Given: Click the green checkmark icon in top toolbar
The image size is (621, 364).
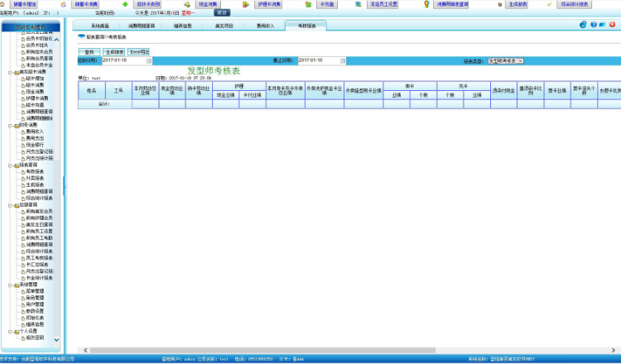Looking at the screenshot, I should [x=549, y=4].
